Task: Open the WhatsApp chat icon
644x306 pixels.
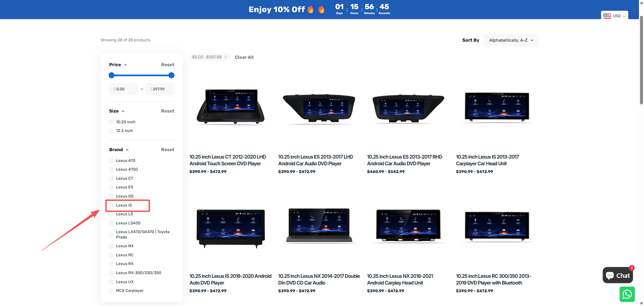Action: click(x=627, y=294)
